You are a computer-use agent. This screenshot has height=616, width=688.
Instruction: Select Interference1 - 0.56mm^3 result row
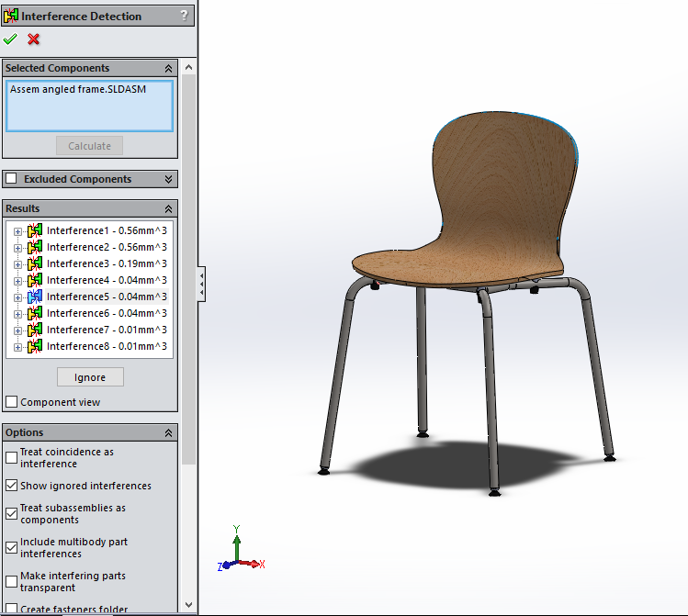(107, 230)
